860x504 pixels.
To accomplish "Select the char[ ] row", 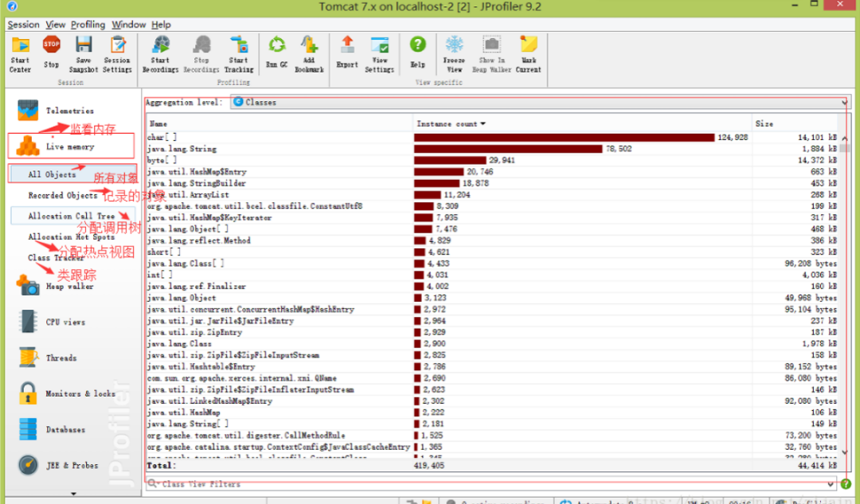I will (x=492, y=137).
